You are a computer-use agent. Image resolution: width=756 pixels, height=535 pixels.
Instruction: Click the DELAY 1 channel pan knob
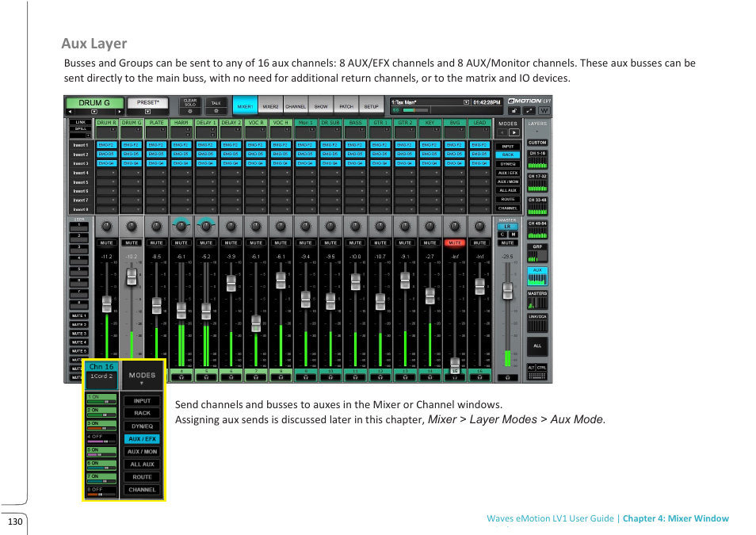[x=206, y=226]
